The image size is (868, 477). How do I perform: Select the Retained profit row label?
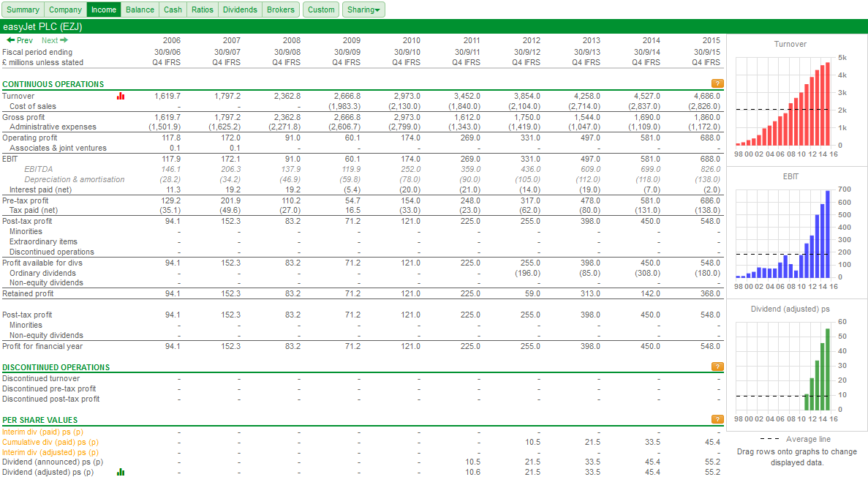(x=28, y=293)
